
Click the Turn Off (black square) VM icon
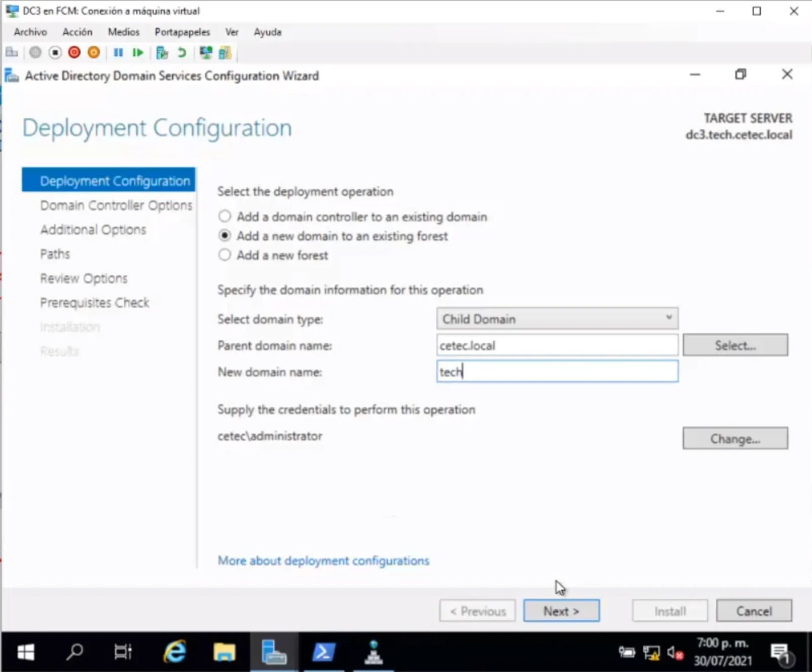coord(55,52)
